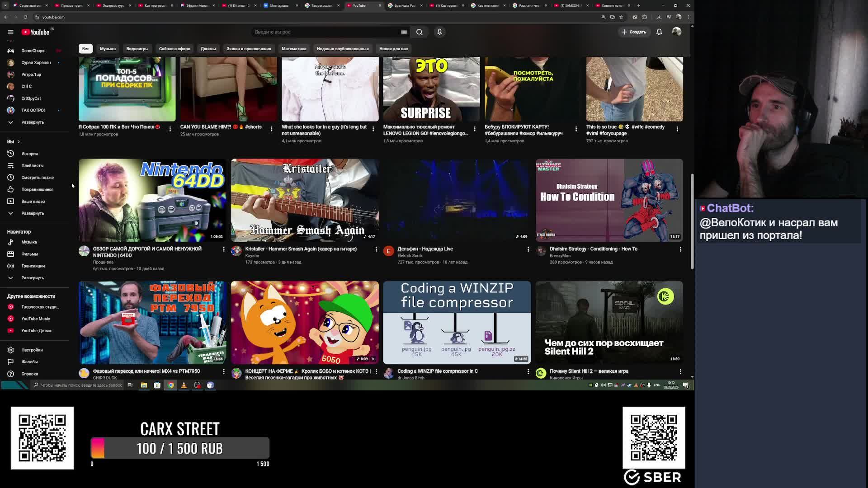868x488 pixels.
Task: Open options menu for Nintendo 64DD video
Action: click(x=223, y=249)
